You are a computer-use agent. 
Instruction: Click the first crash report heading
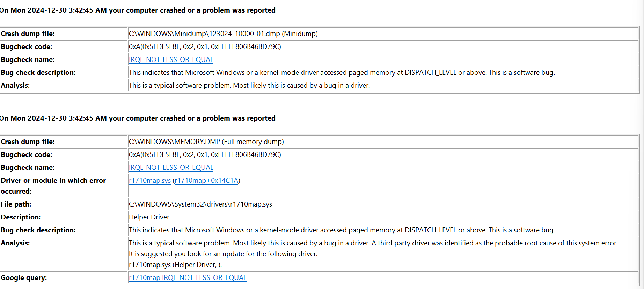click(138, 10)
